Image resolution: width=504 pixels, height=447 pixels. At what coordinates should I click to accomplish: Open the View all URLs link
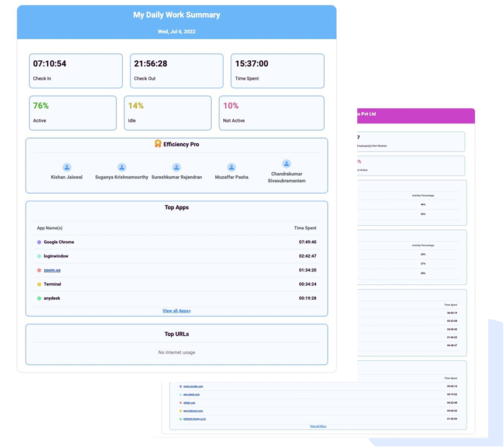tap(318, 427)
